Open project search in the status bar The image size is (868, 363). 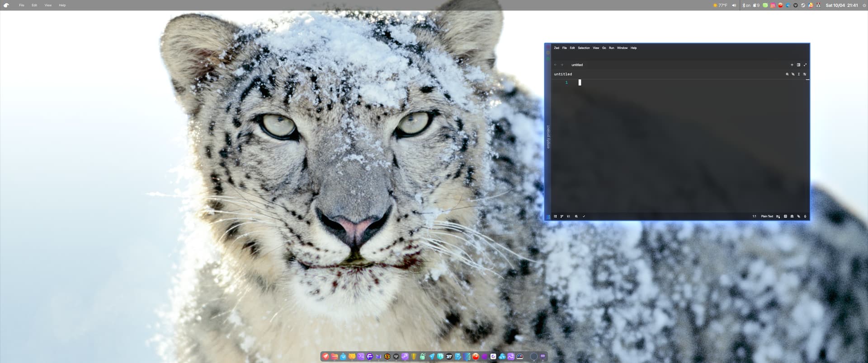(x=576, y=216)
